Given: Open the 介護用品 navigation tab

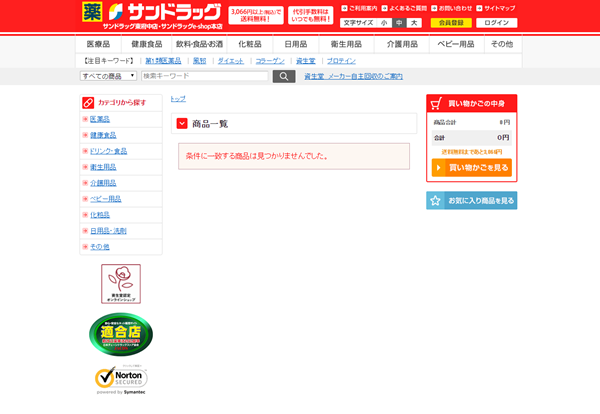Looking at the screenshot, I should coord(402,44).
